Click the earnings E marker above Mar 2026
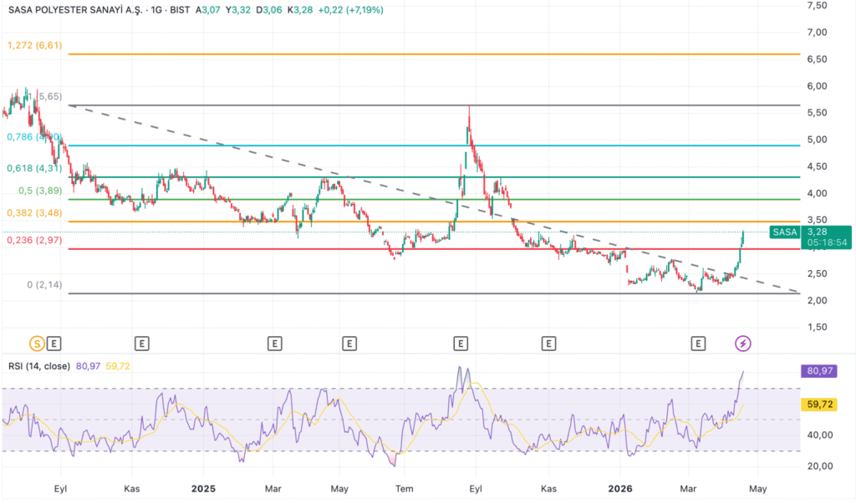856x504 pixels. (x=699, y=343)
